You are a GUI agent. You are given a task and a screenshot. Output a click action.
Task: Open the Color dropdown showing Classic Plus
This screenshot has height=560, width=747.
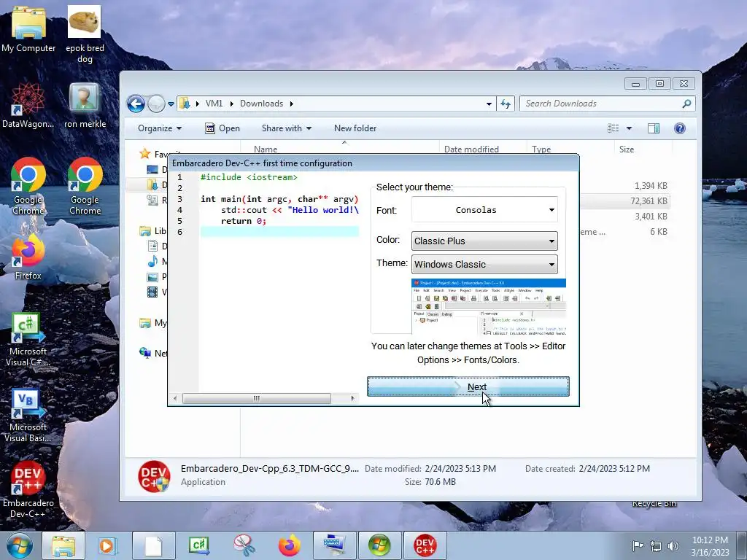[484, 241]
